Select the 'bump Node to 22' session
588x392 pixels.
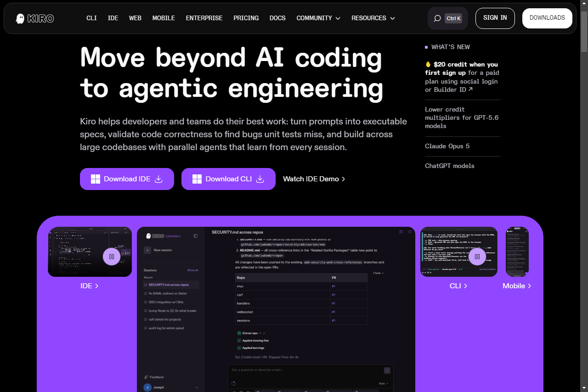(x=171, y=311)
